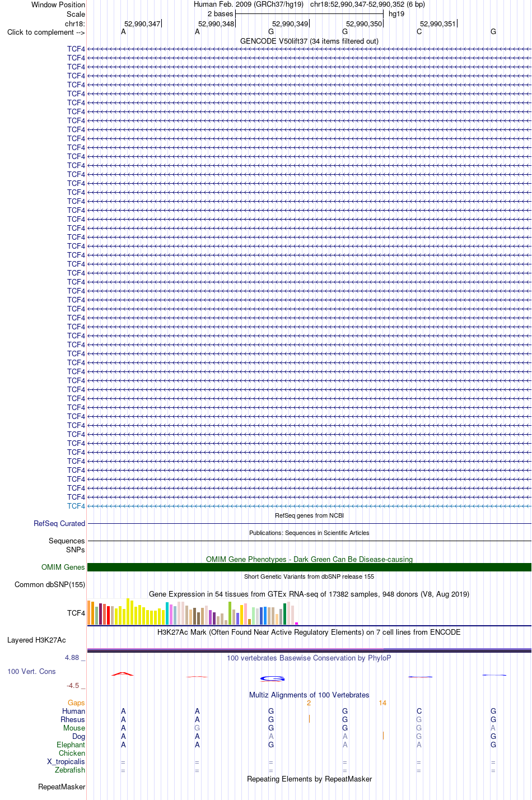Click the 'chr18:' ruler label
Image resolution: width=532 pixels, height=800 pixels.
75,24
